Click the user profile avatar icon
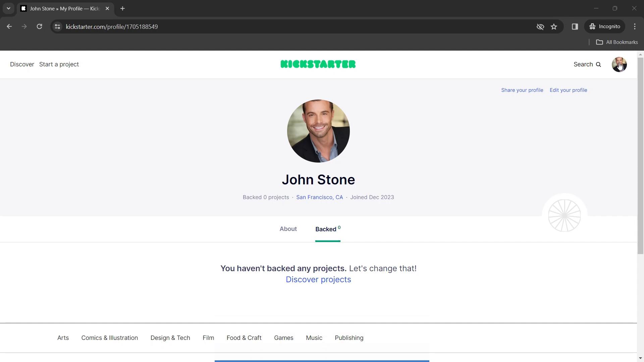Screen dimensions: 644x362 tap(619, 64)
